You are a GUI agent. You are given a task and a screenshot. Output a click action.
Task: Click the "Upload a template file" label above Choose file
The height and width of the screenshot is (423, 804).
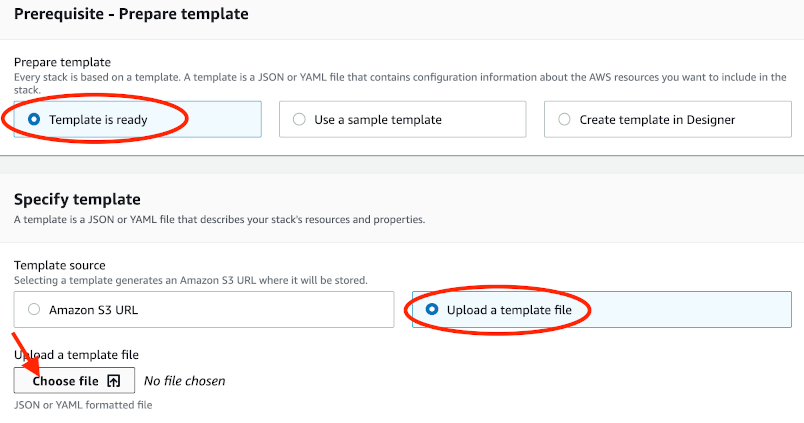pyautogui.click(x=76, y=355)
